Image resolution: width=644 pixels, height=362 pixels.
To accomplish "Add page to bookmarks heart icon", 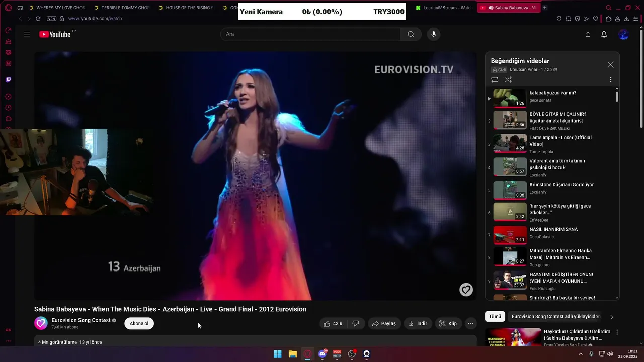I will coord(596,19).
